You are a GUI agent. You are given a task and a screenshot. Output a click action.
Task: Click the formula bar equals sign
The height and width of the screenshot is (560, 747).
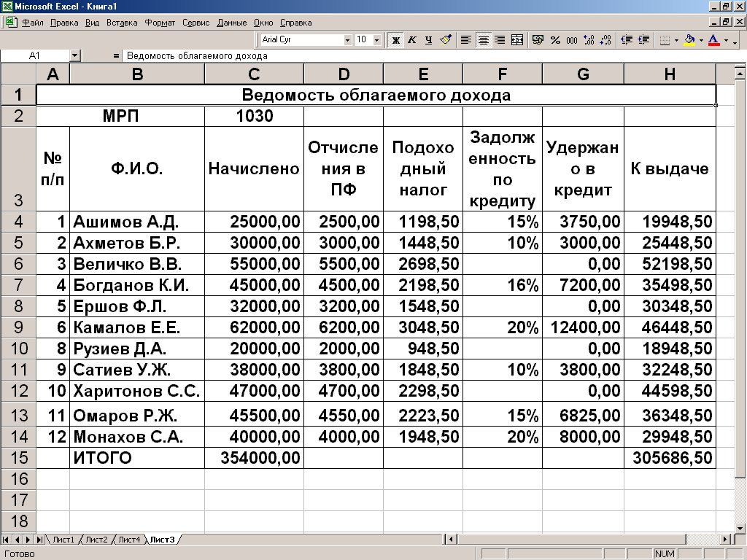pos(116,55)
